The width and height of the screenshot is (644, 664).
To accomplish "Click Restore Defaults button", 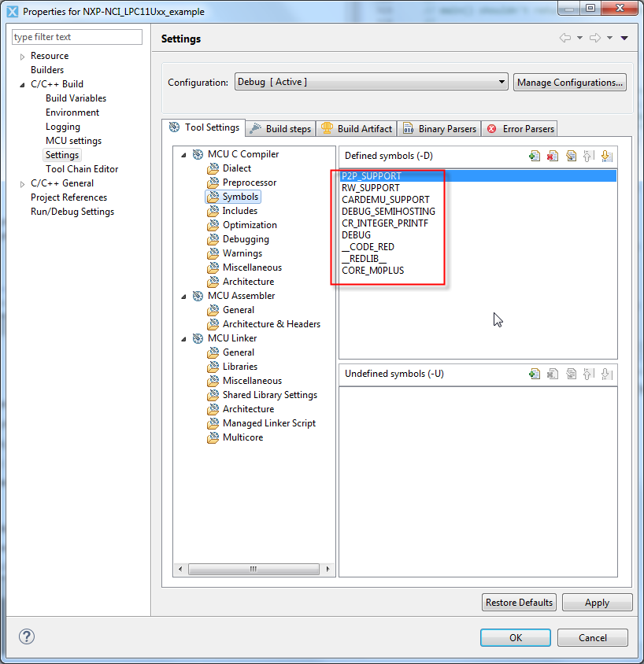I will pyautogui.click(x=519, y=602).
